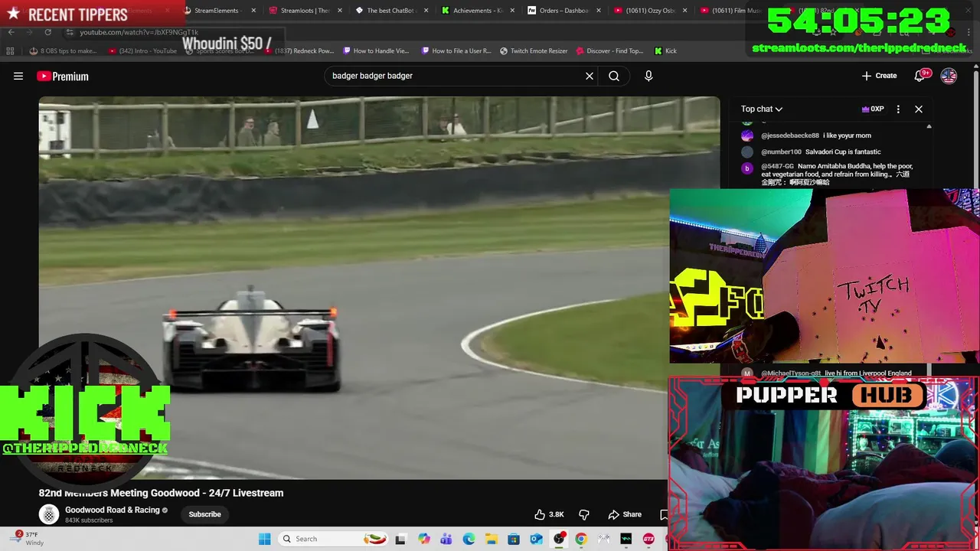This screenshot has width=980, height=551.
Task: Open the account avatar menu
Action: [949, 76]
